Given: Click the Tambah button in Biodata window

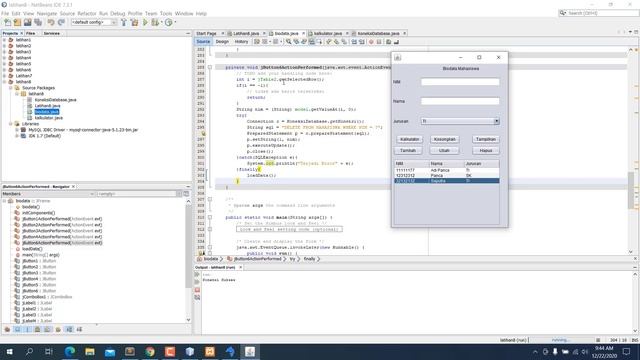Looking at the screenshot, I should (408, 151).
